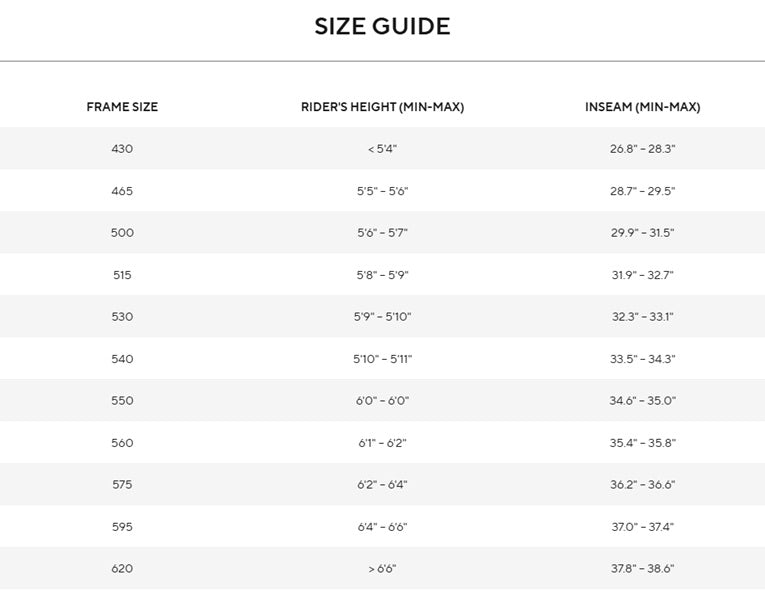Click the > 6'6" rider height cell
The height and width of the screenshot is (598, 765).
click(382, 568)
